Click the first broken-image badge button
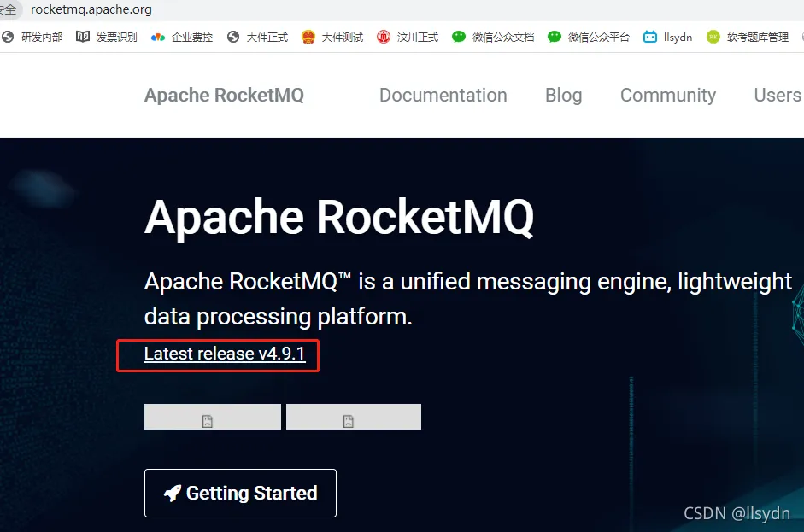Image resolution: width=804 pixels, height=532 pixels. pos(212,417)
